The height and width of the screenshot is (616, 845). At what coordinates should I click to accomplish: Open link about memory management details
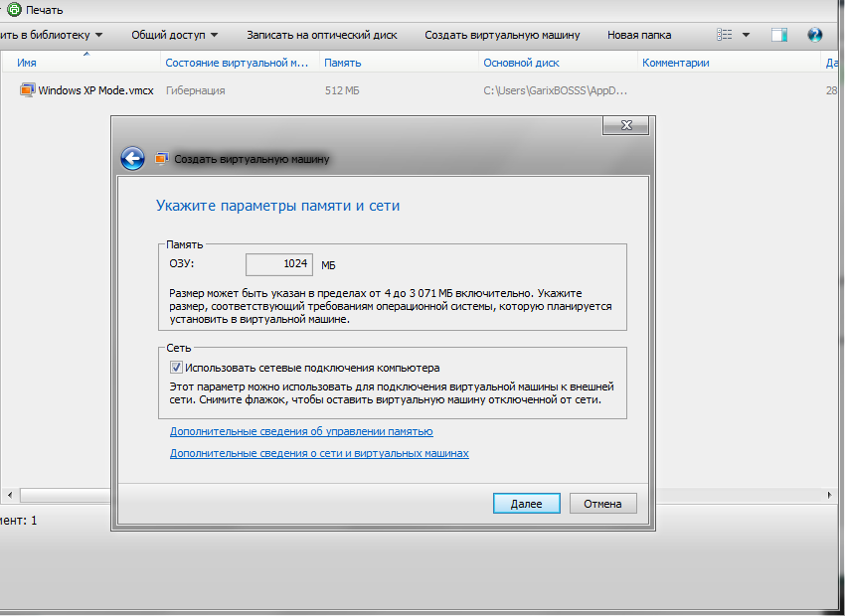click(301, 431)
